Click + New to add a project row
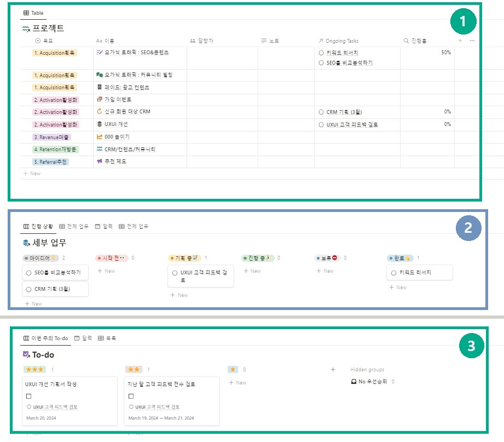The image size is (504, 442). pos(32,173)
